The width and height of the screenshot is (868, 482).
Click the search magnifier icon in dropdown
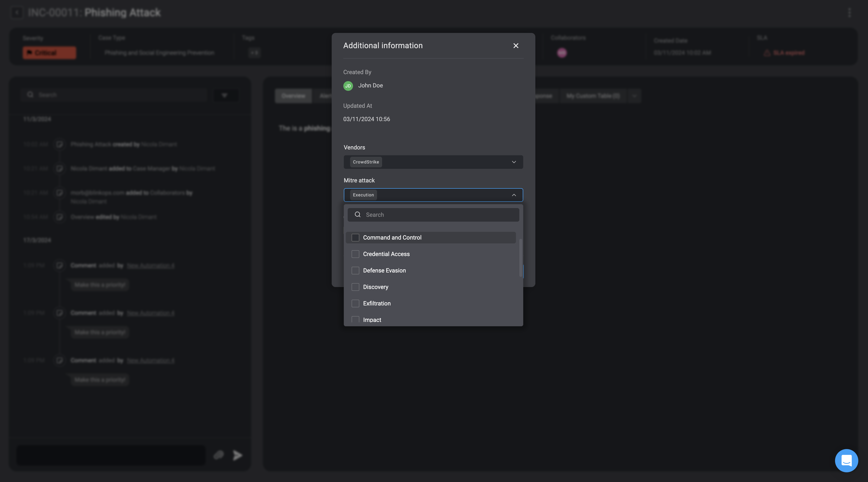tap(358, 215)
